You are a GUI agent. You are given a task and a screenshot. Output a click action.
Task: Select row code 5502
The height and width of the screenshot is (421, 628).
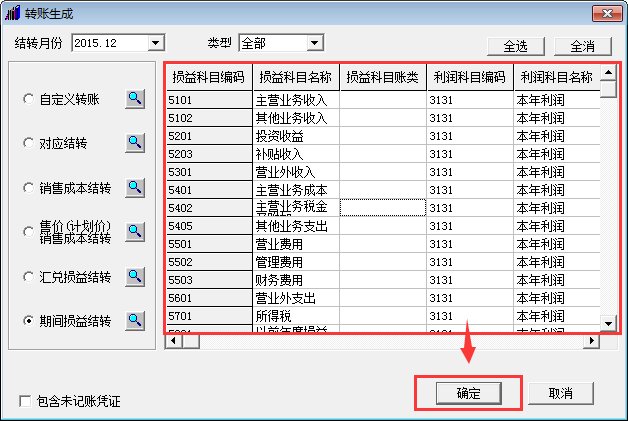pos(209,262)
